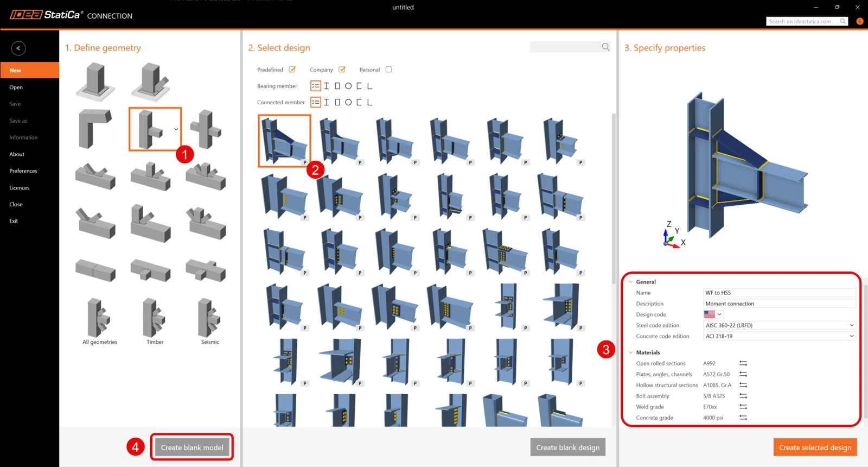This screenshot has width=868, height=467.
Task: Select Licences in the sidebar menu
Action: [20, 188]
